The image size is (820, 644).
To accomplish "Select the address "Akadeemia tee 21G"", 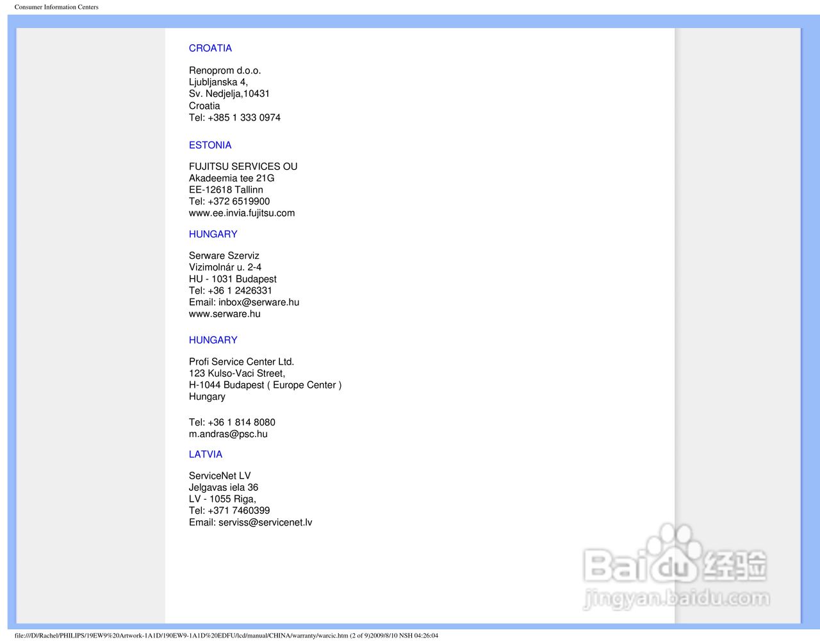I will tap(231, 178).
